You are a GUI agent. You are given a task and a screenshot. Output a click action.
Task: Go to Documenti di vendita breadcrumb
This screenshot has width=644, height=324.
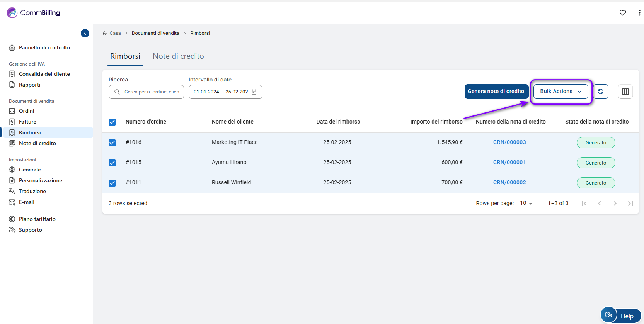155,33
